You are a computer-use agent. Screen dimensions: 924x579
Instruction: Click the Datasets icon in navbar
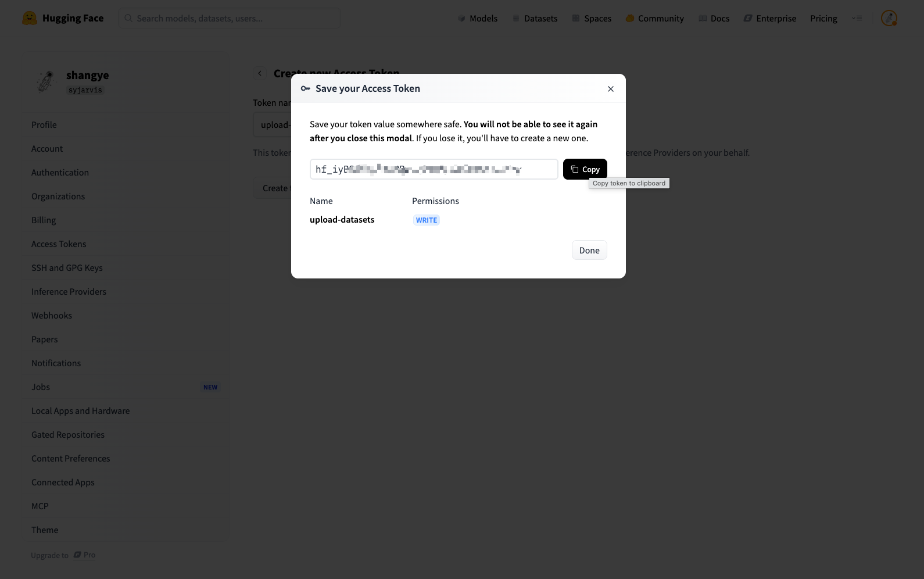pyautogui.click(x=516, y=19)
